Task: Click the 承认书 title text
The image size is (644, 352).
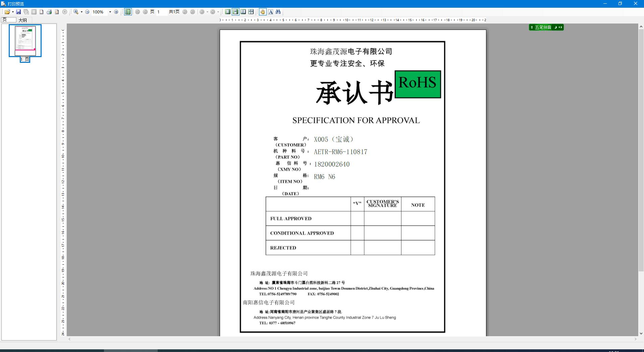Action: [x=355, y=93]
